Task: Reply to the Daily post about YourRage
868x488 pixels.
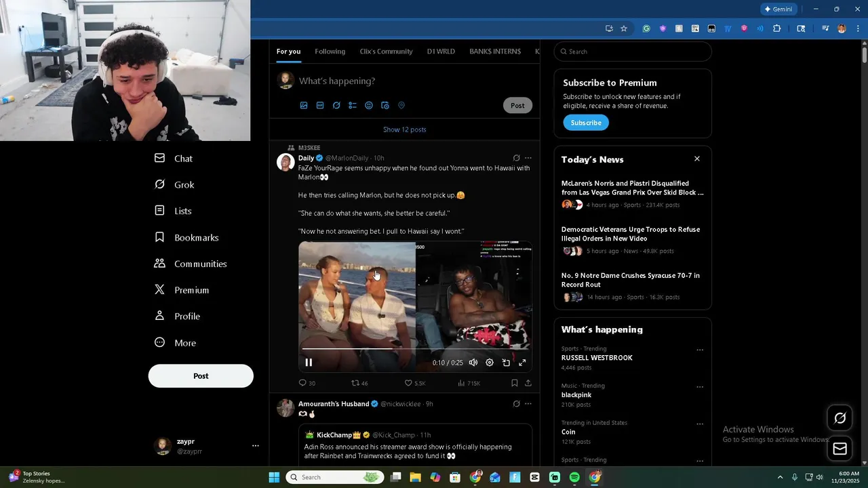Action: (x=307, y=383)
